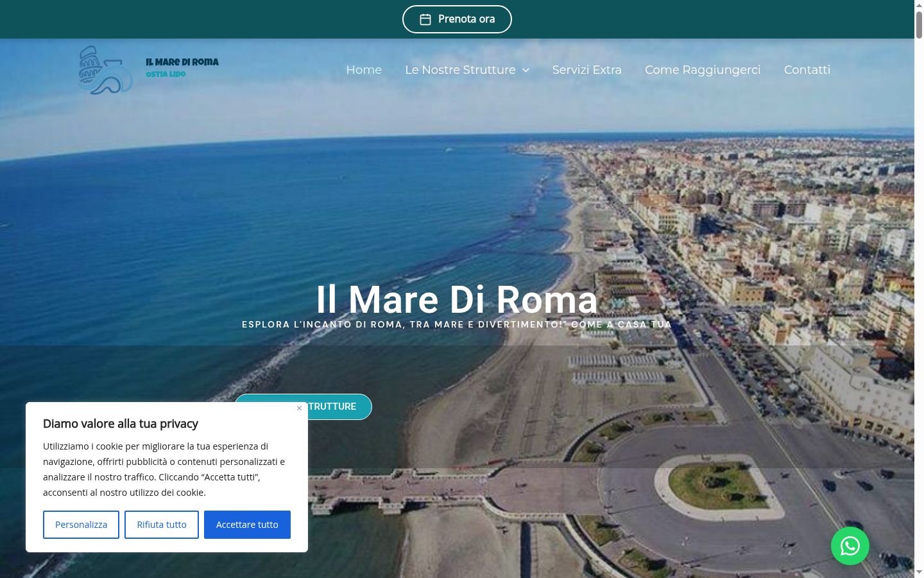Click the Strutture hero button
The width and height of the screenshot is (924, 578).
click(339, 407)
